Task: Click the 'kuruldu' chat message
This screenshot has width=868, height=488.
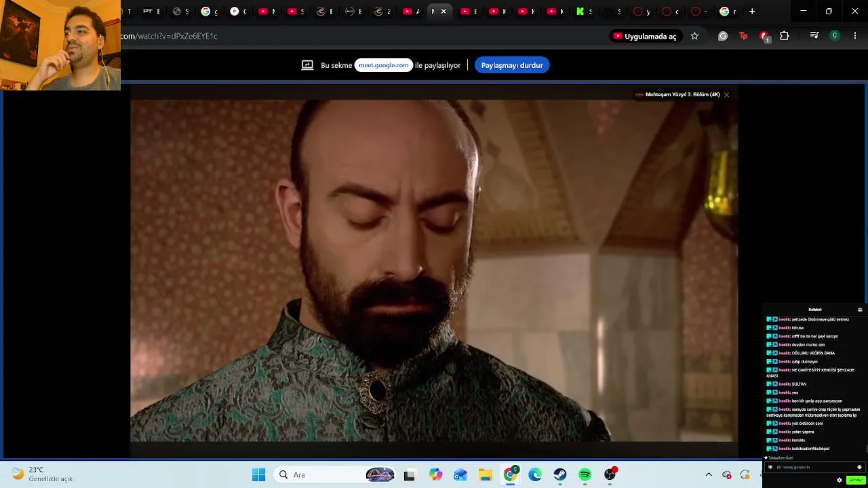Action: pyautogui.click(x=798, y=441)
